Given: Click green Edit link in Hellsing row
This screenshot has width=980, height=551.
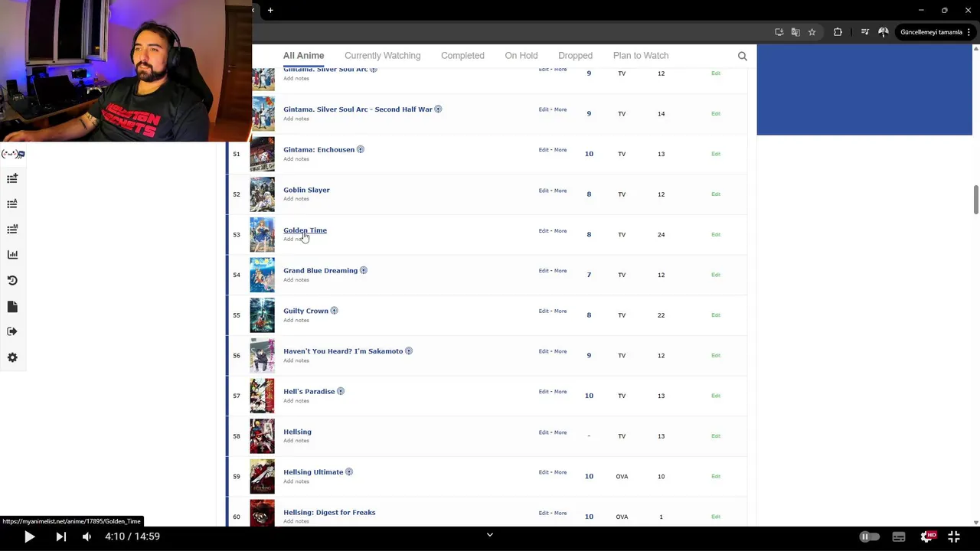Looking at the screenshot, I should pyautogui.click(x=716, y=436).
